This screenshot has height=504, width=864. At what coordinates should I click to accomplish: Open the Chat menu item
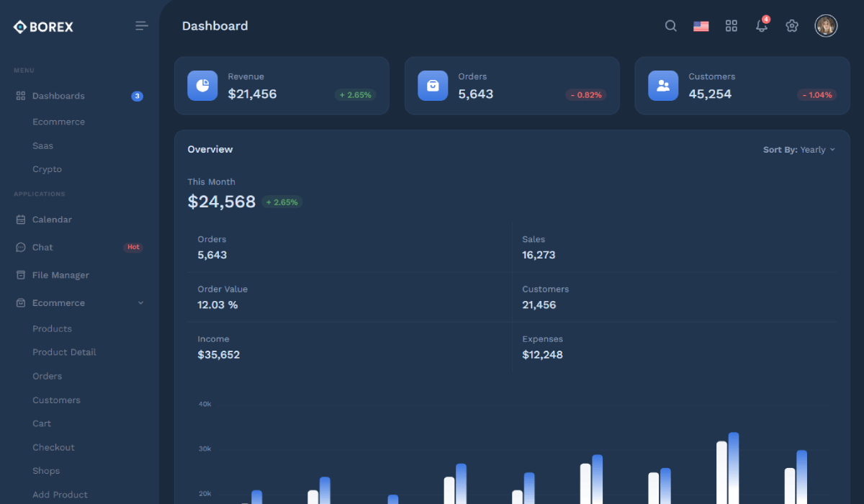pos(79,248)
